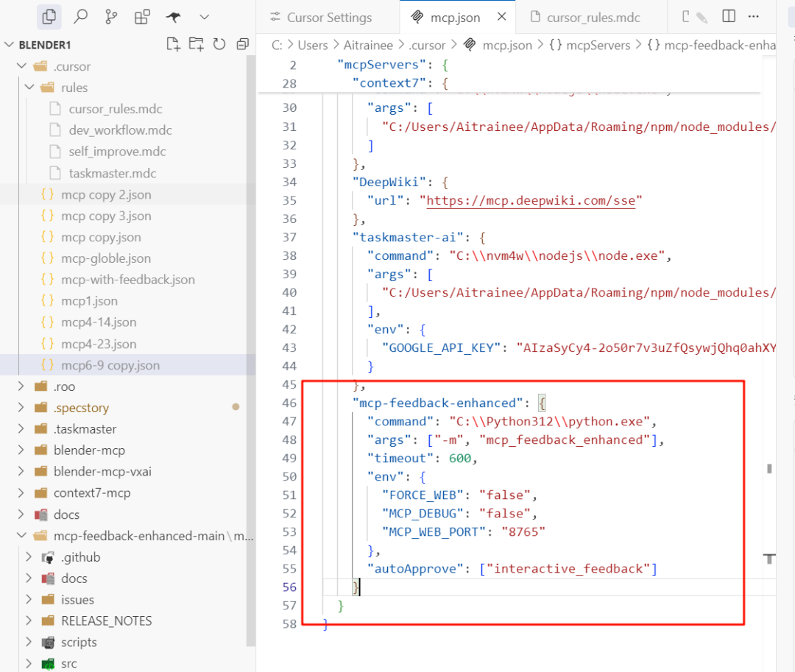Collapse all folders in the explorer

[x=242, y=44]
